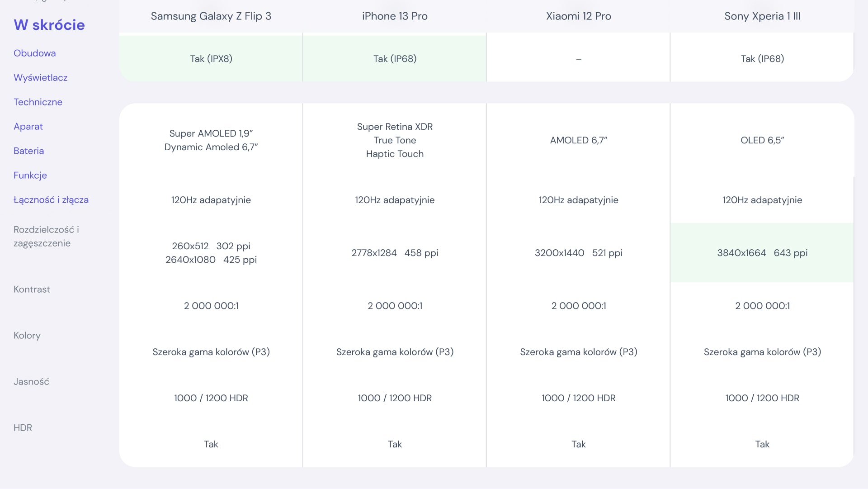The width and height of the screenshot is (868, 489).
Task: Click the highlighted 3840x1664 643 ppi cell
Action: point(762,253)
